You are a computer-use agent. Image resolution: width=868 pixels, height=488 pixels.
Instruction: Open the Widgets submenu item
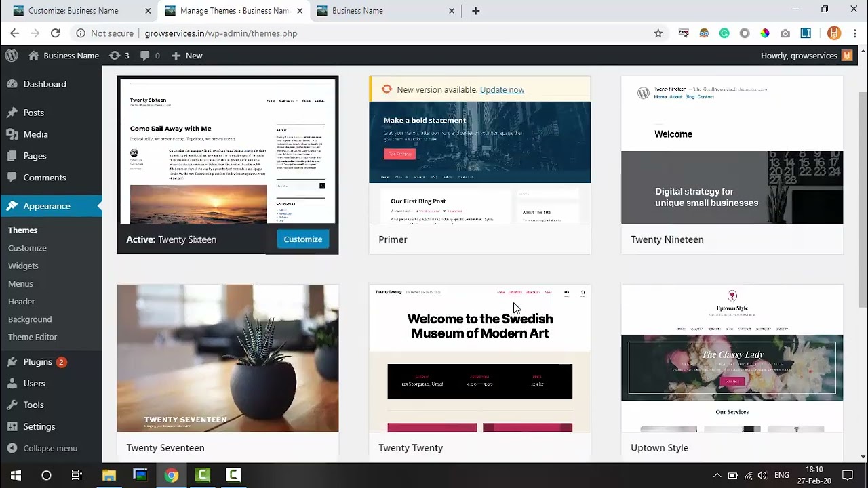coord(23,266)
